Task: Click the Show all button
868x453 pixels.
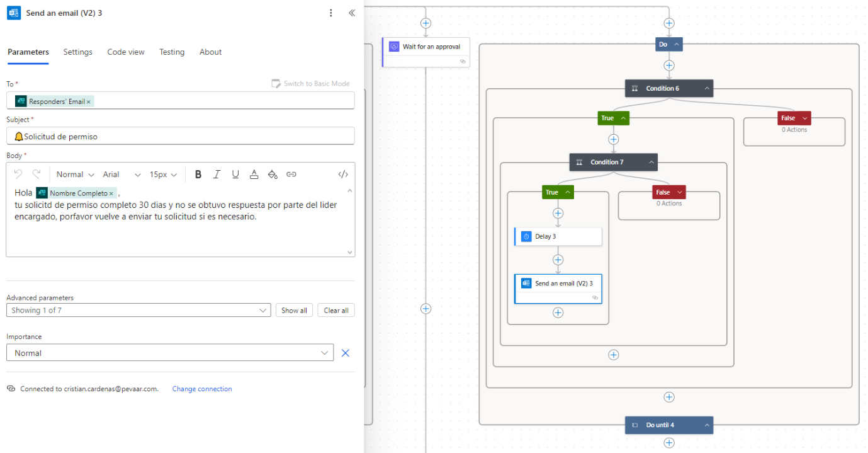Action: point(294,310)
